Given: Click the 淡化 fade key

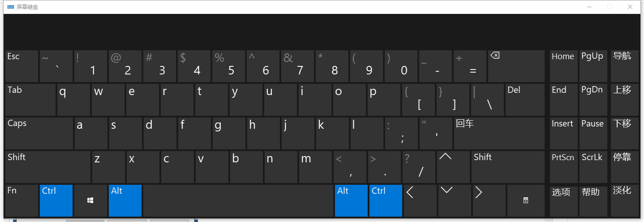Looking at the screenshot, I should 624,200.
